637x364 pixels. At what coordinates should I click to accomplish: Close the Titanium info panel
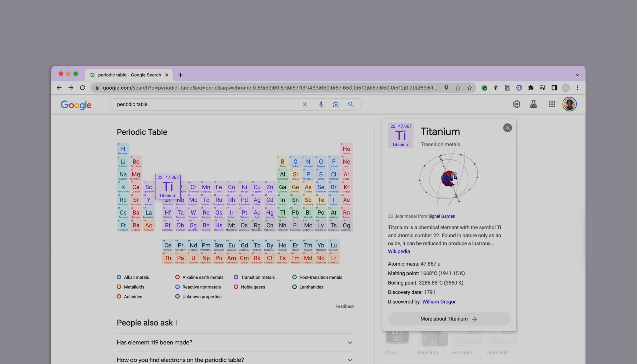coord(507,128)
